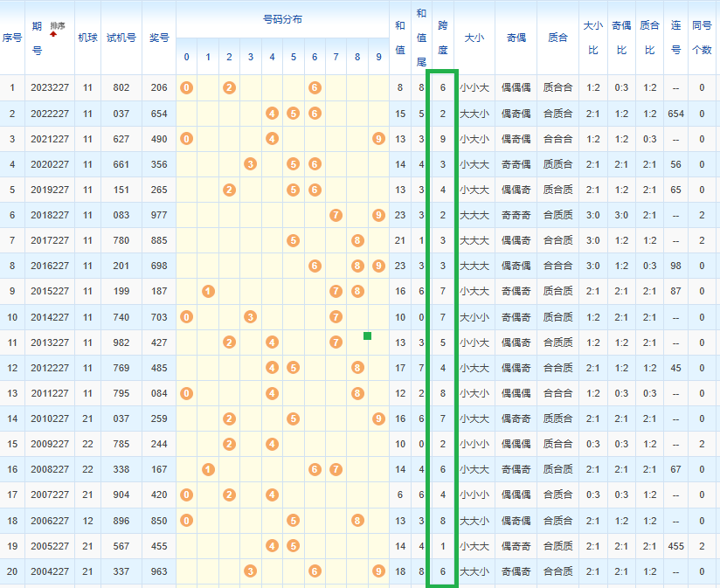
Task: Click orange ball 3 in row 2020227
Action: pos(251,164)
